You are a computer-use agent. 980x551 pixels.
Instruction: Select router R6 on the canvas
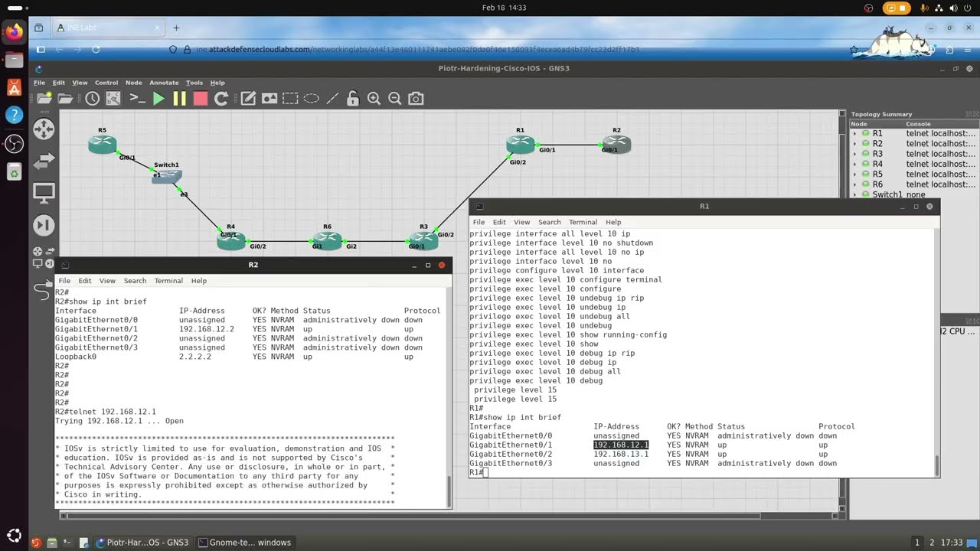point(327,240)
